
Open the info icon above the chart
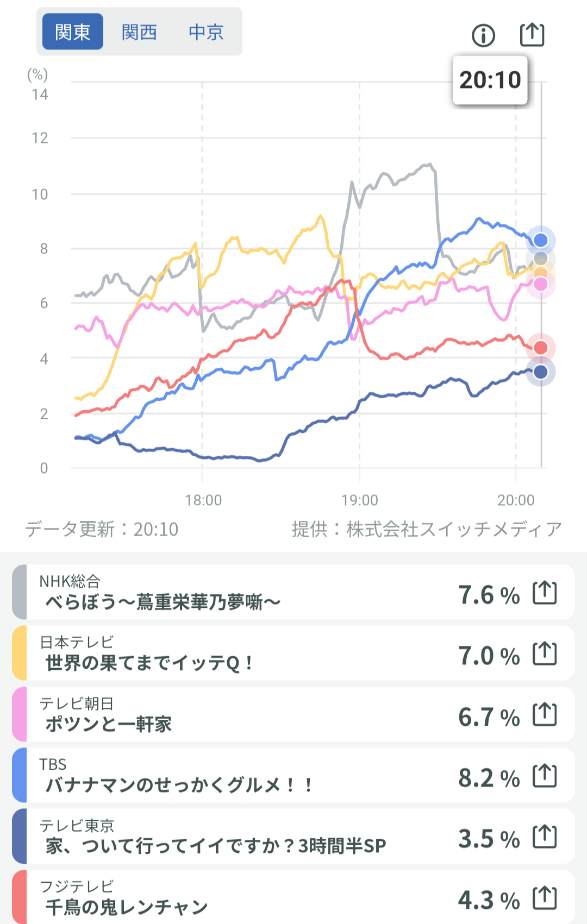483,36
